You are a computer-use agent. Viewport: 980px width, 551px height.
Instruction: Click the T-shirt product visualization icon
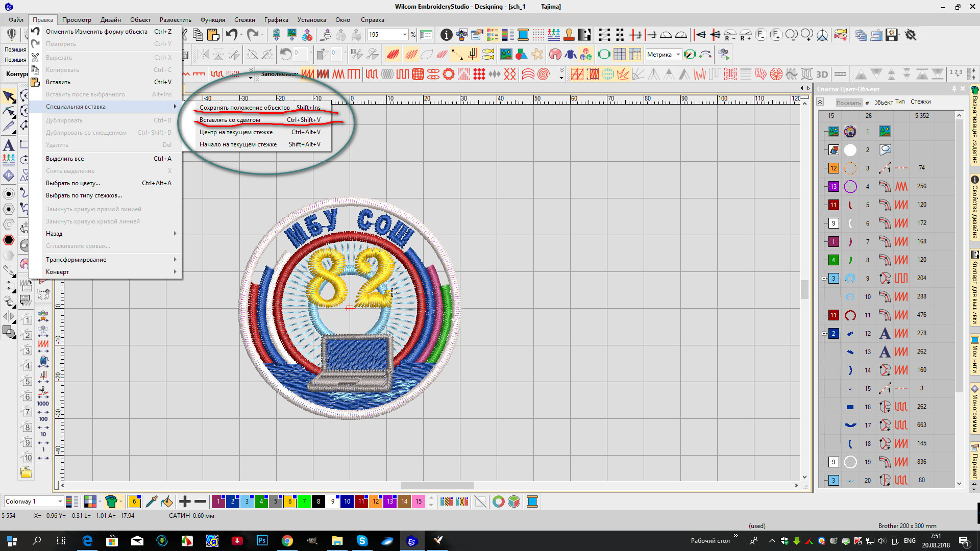point(111,502)
